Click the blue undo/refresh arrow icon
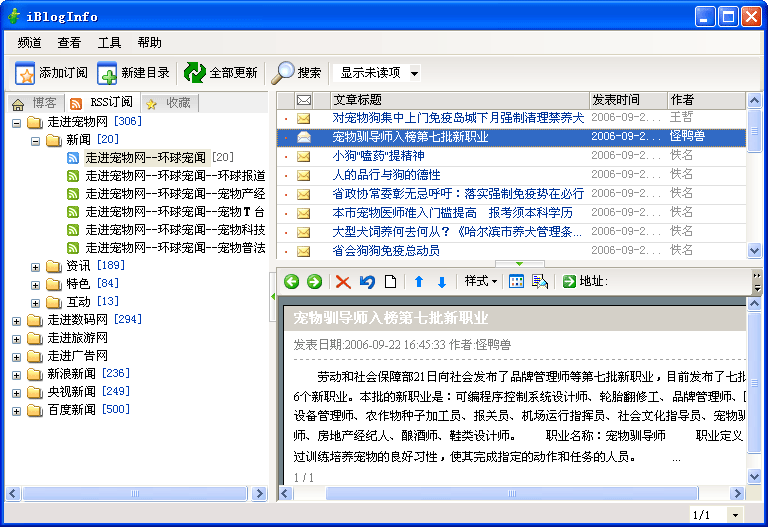Image resolution: width=768 pixels, height=527 pixels. click(x=367, y=282)
